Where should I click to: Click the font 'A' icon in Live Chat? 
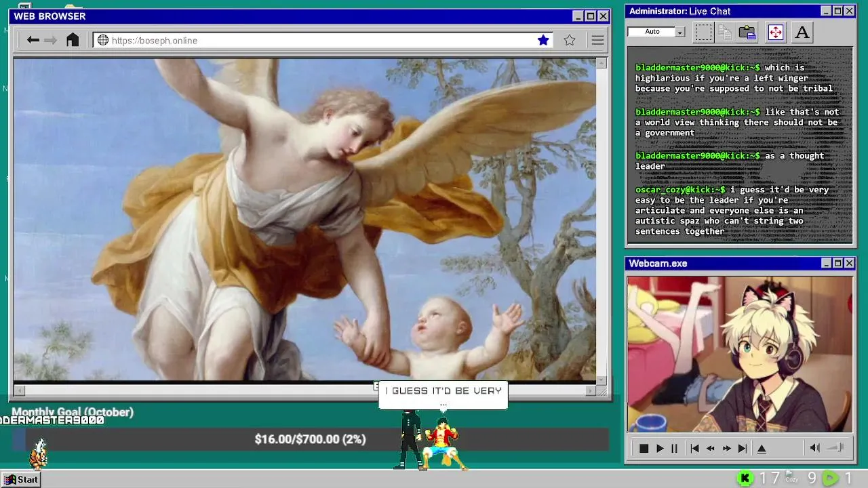(802, 32)
